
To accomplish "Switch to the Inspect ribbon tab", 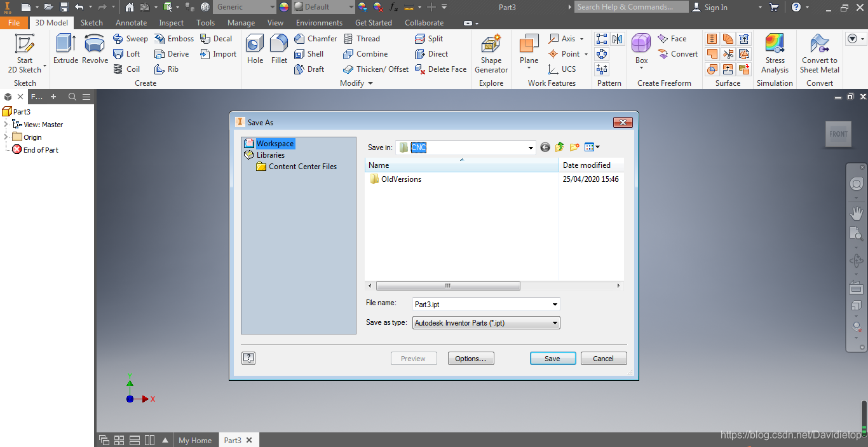I will click(x=172, y=22).
